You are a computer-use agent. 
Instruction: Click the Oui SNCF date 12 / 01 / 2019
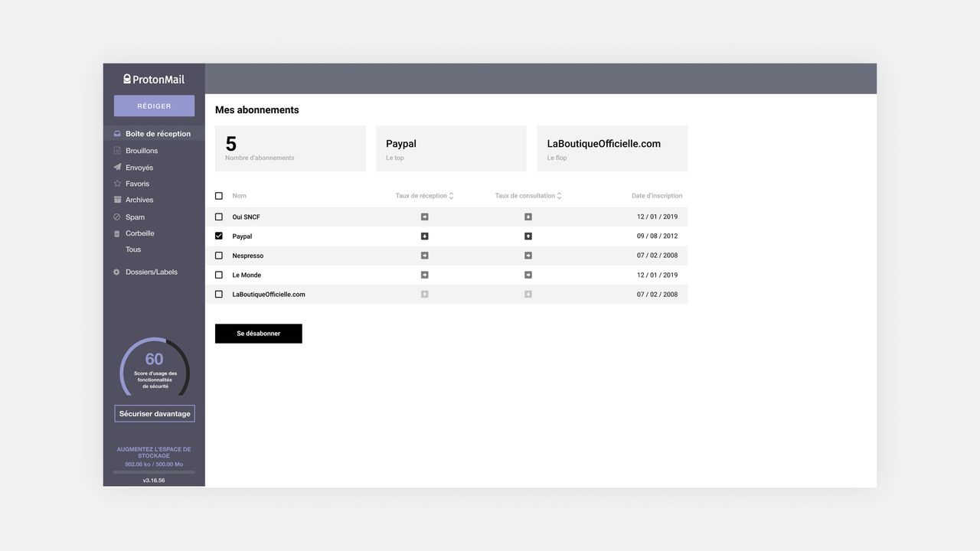click(658, 217)
